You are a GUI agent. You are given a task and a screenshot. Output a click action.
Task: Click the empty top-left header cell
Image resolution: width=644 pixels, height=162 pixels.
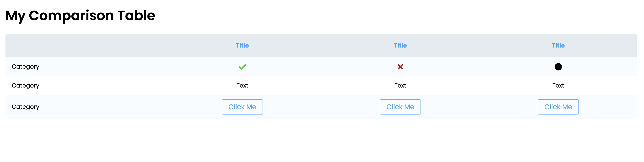tap(83, 46)
